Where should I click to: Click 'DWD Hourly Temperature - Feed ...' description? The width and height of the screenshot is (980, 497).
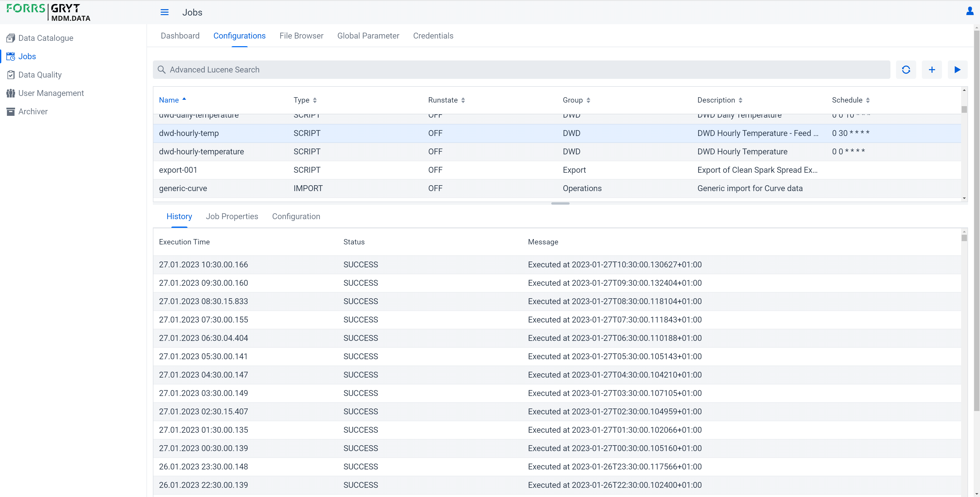point(758,133)
